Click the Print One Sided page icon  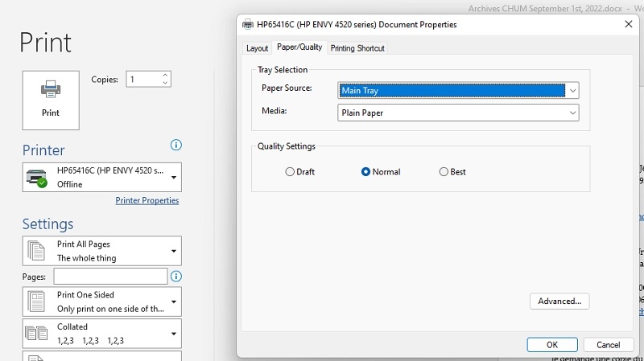pos(36,302)
